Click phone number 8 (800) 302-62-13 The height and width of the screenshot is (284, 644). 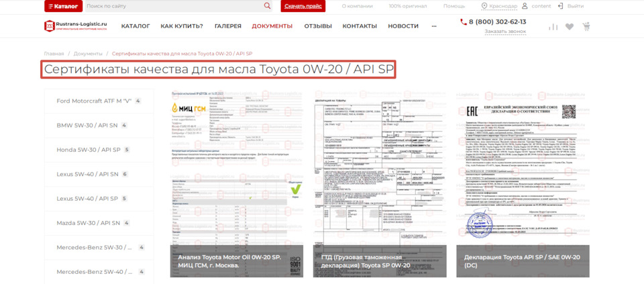click(x=498, y=21)
